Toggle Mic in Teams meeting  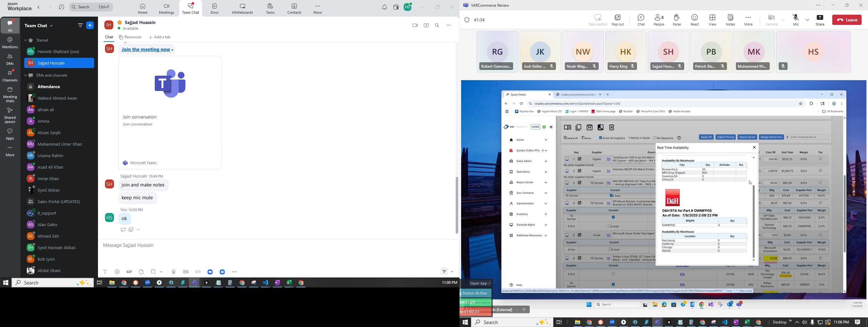pyautogui.click(x=796, y=20)
